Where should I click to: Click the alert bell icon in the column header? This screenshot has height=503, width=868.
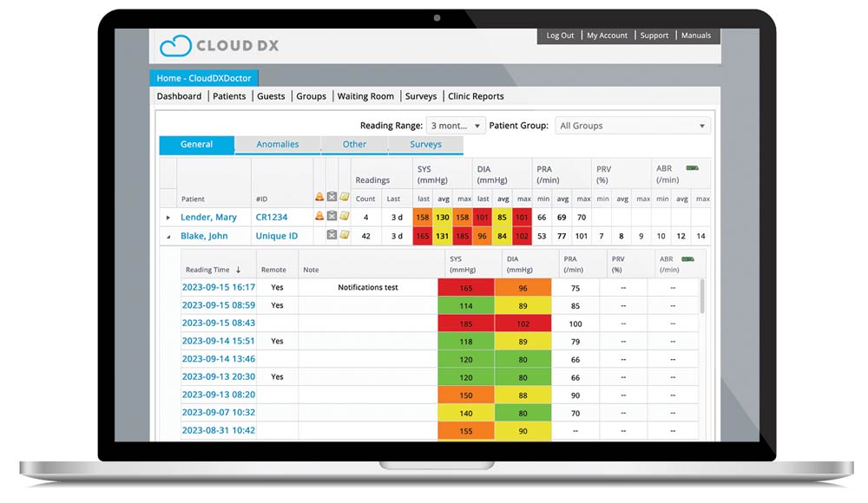point(319,197)
